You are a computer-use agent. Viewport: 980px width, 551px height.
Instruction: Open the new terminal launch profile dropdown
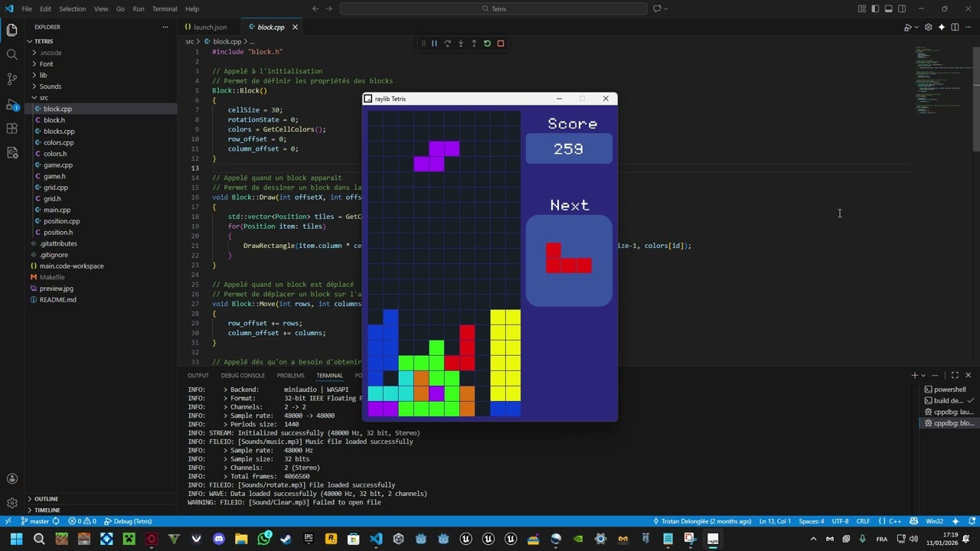point(923,375)
